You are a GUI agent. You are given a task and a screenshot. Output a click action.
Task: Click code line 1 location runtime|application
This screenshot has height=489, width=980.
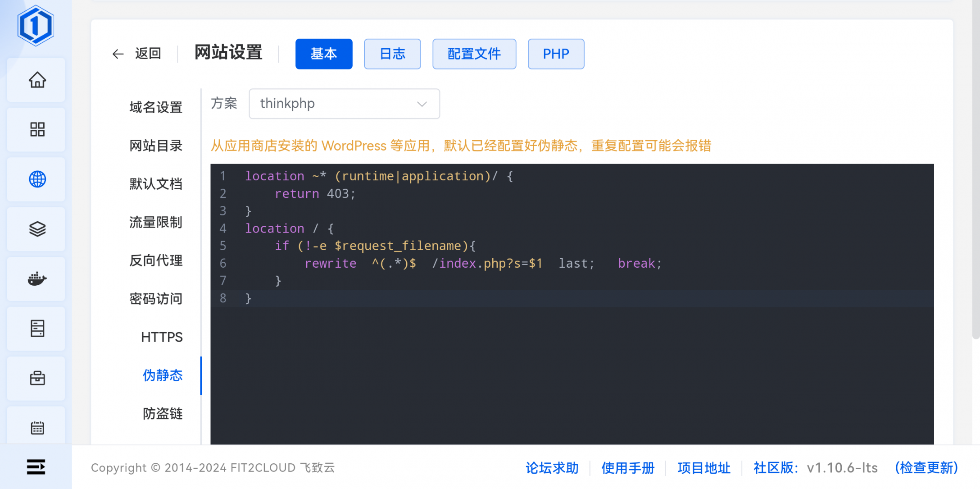pyautogui.click(x=379, y=176)
